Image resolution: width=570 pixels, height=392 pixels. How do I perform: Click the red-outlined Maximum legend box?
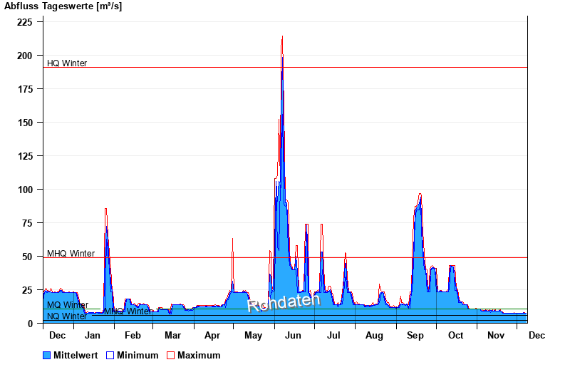pyautogui.click(x=170, y=356)
